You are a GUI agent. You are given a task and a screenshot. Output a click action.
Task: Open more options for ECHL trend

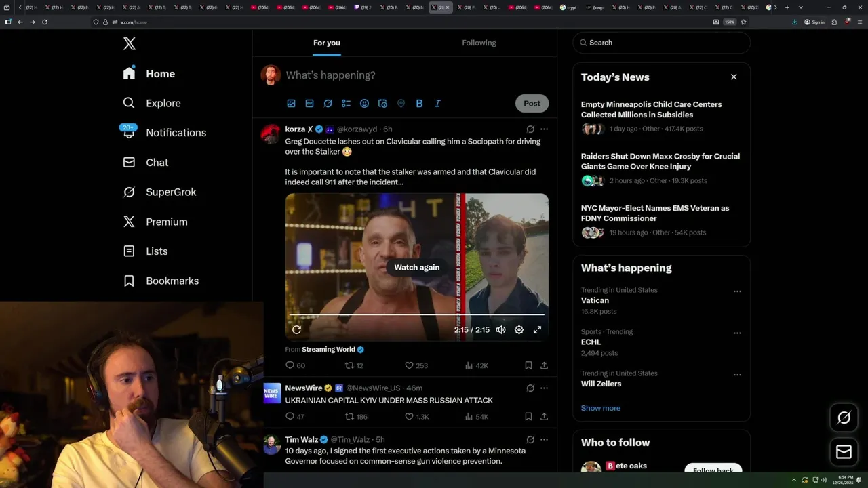[737, 333]
